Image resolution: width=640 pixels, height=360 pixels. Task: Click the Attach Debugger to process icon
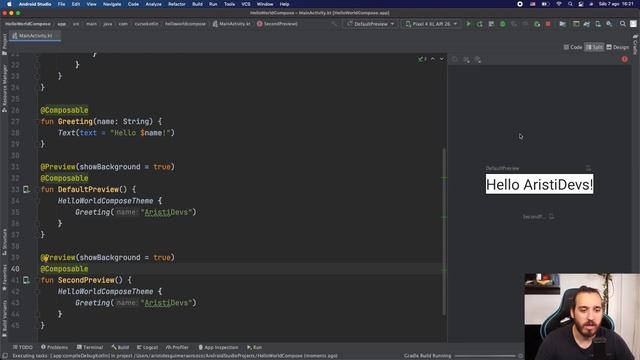pos(537,24)
